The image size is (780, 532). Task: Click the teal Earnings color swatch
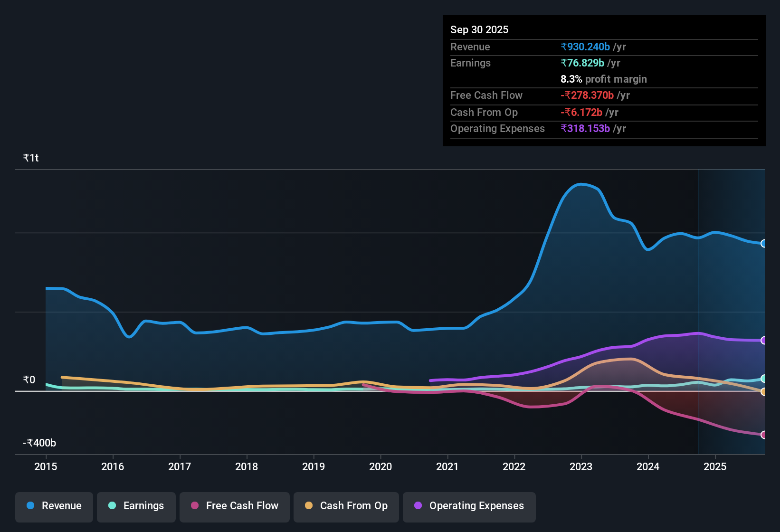pos(112,506)
